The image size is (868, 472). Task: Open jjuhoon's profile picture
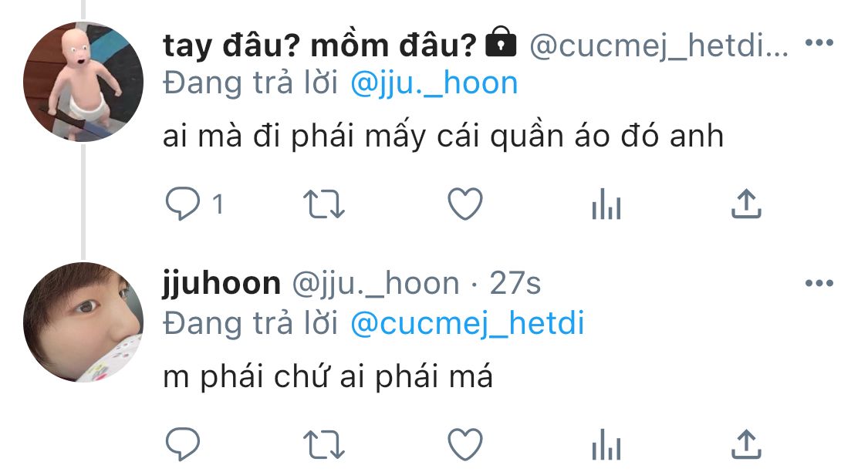point(83,322)
